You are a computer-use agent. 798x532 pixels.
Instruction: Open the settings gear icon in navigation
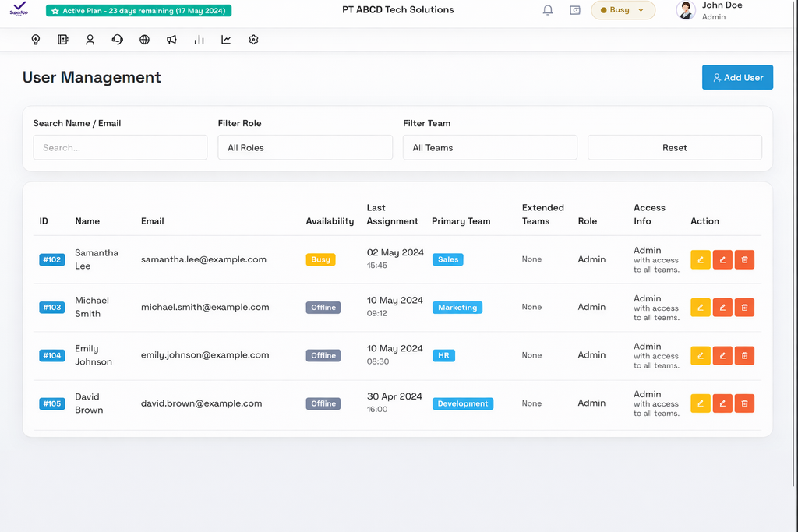pyautogui.click(x=253, y=40)
